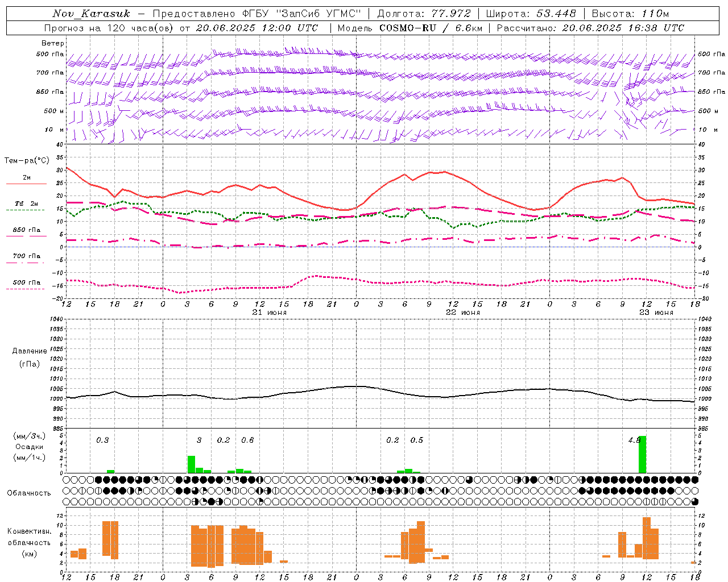This screenshot has height=582, width=728.
Task: Click the "21 июня" date label
Action: coord(270,313)
